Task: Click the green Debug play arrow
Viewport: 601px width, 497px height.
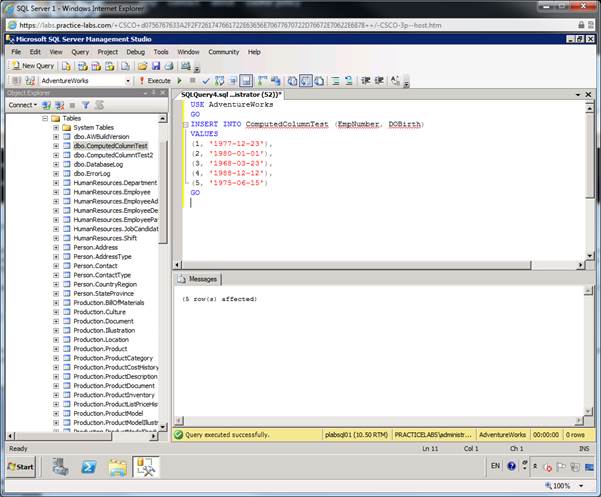Action: click(179, 80)
